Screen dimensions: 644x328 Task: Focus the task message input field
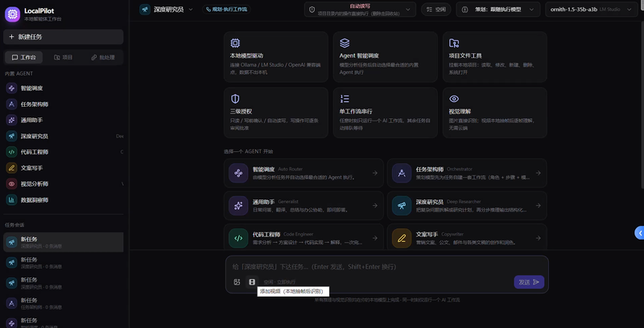[x=387, y=267]
